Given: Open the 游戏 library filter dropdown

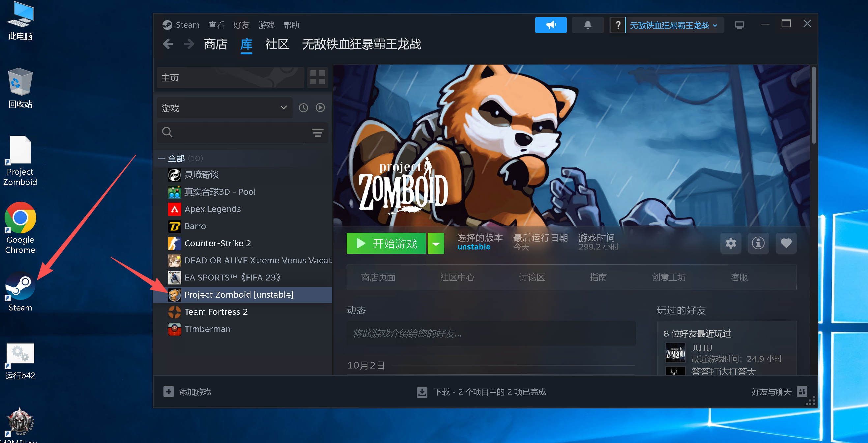Looking at the screenshot, I should pyautogui.click(x=224, y=108).
